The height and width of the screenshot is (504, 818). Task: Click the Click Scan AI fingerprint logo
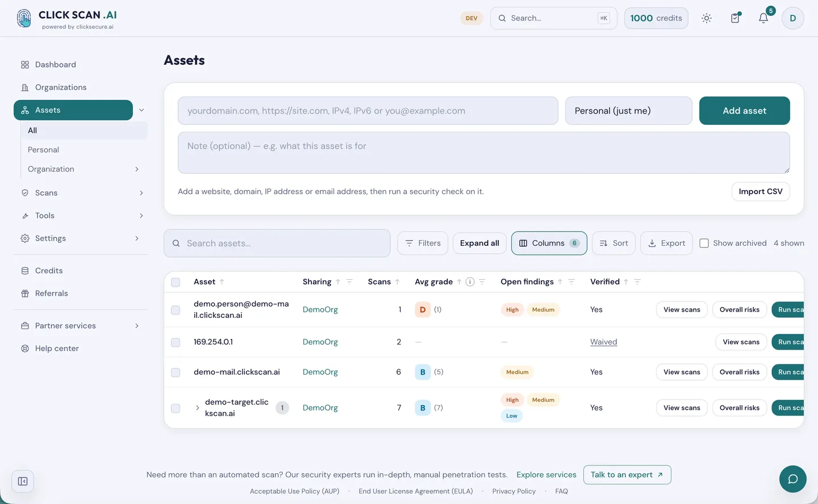pyautogui.click(x=24, y=18)
